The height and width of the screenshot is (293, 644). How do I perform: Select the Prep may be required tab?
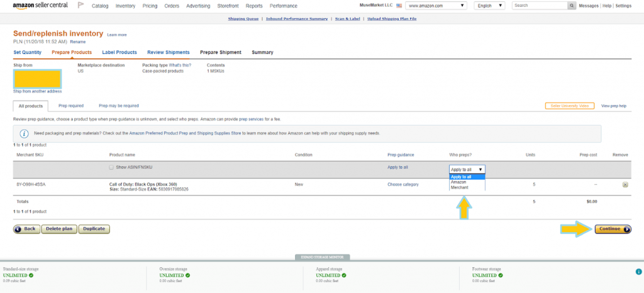pos(119,106)
